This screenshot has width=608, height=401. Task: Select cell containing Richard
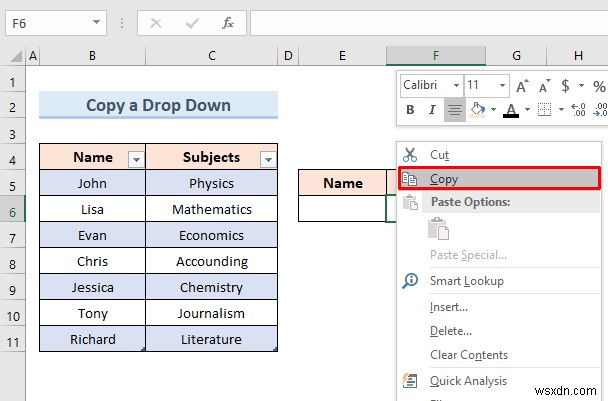[92, 339]
